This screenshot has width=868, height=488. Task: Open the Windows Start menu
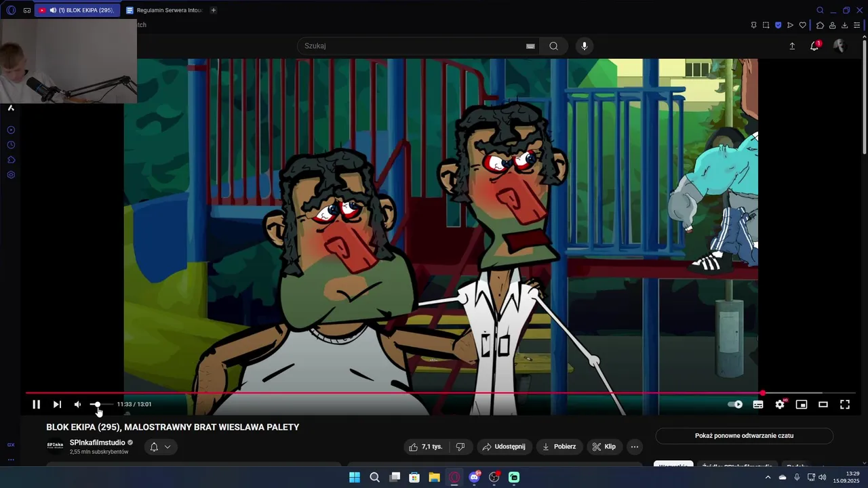(x=355, y=477)
